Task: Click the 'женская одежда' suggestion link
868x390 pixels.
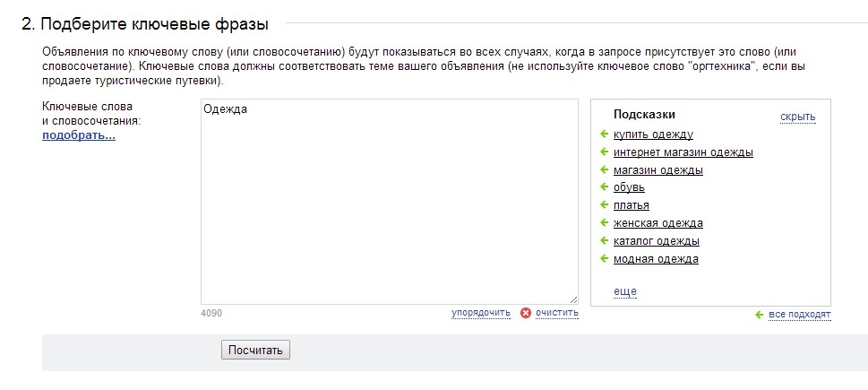Action: pos(657,223)
